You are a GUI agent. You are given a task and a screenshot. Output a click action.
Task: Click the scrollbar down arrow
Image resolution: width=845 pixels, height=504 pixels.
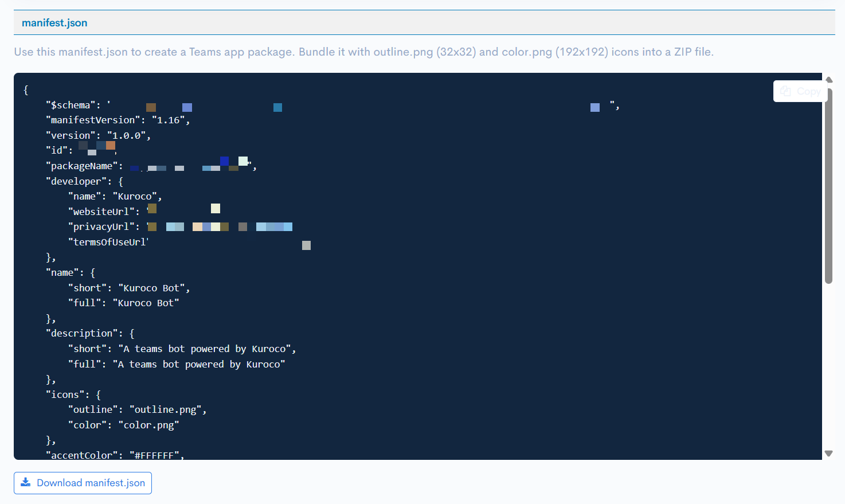coord(829,453)
